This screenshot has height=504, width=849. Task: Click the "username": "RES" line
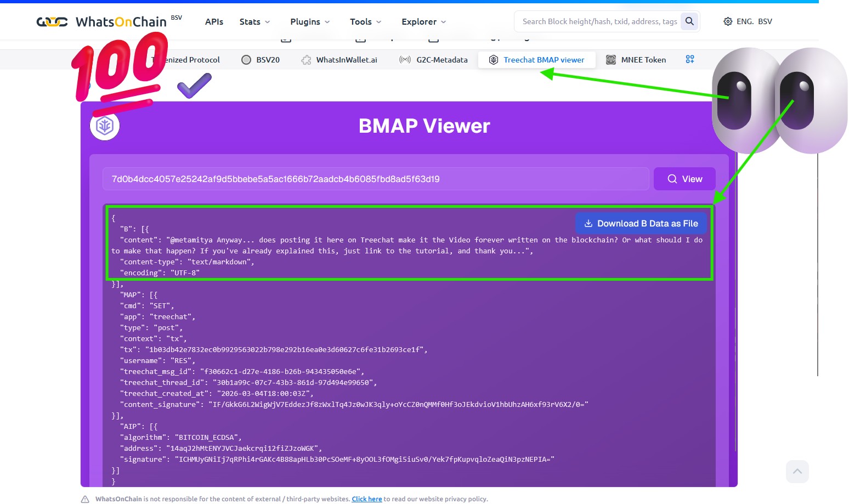coord(158,361)
